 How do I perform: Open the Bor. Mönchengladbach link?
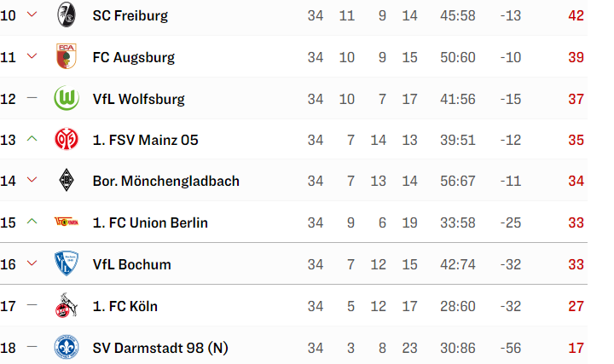tap(165, 182)
